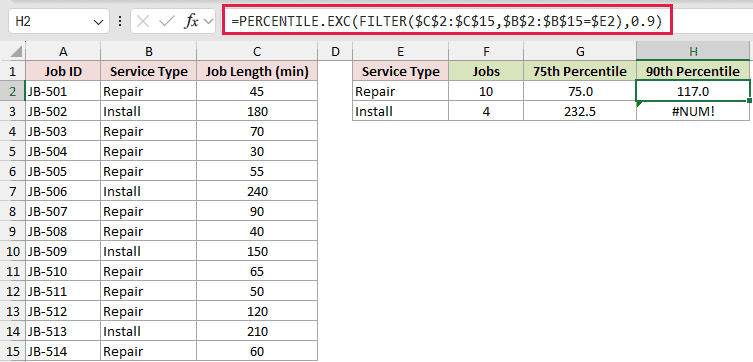Select row 15 header
This screenshot has height=362, width=753.
(x=12, y=351)
